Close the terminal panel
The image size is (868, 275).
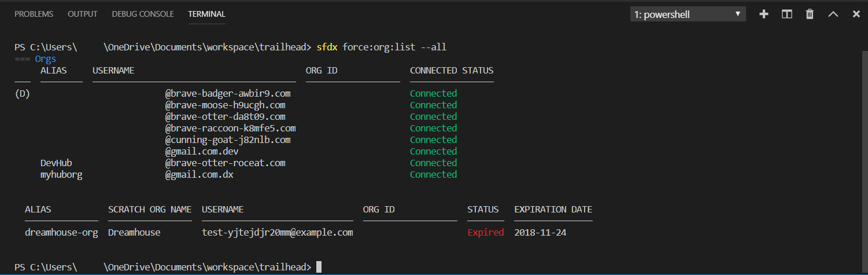tap(856, 14)
